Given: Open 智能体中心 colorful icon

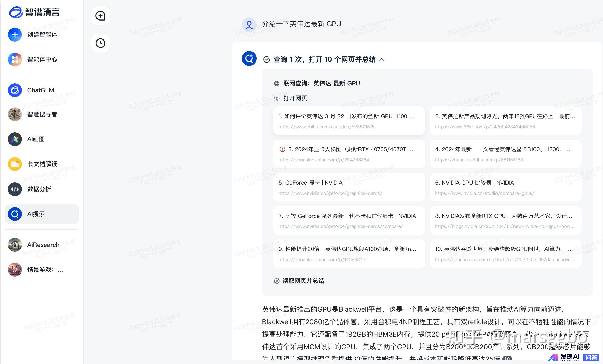Looking at the screenshot, I should coord(15,59).
